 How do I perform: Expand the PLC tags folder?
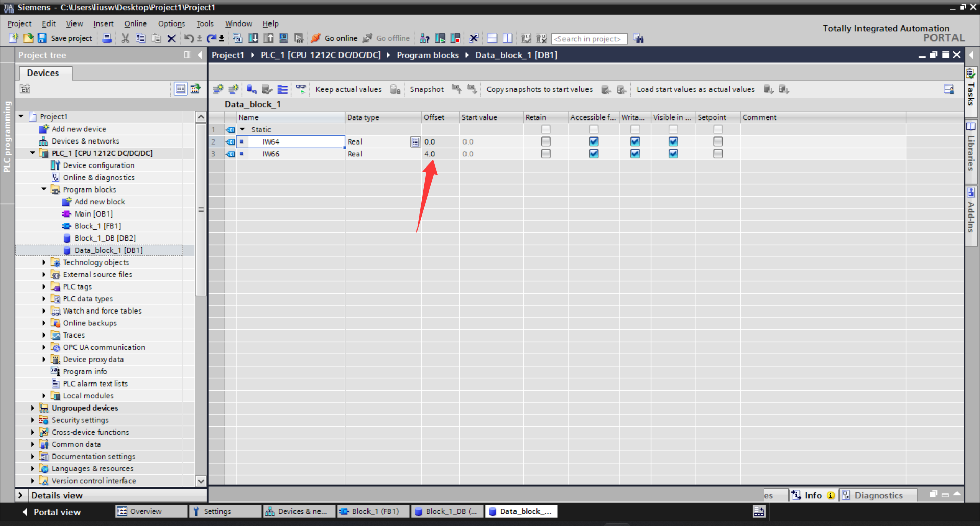[44, 286]
